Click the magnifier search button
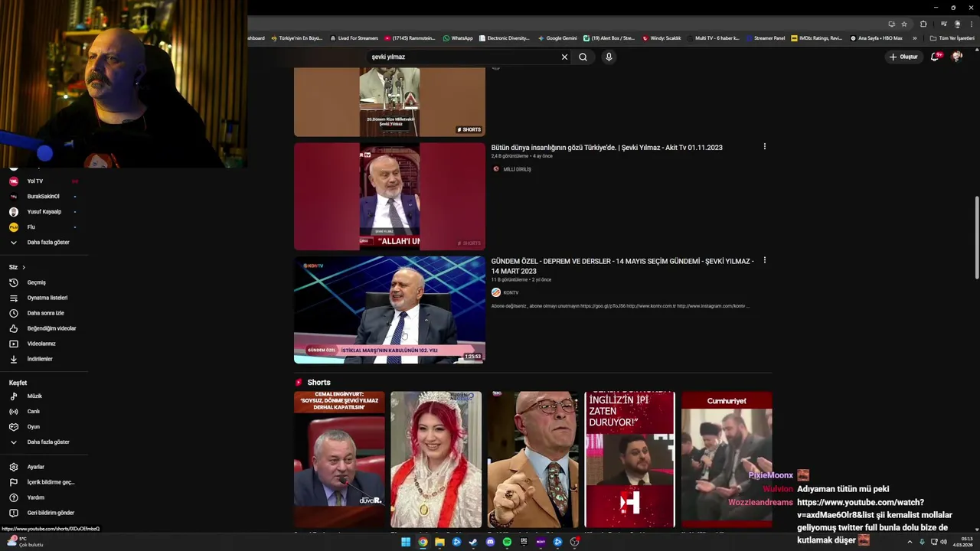Image resolution: width=980 pixels, height=551 pixels. pyautogui.click(x=583, y=57)
